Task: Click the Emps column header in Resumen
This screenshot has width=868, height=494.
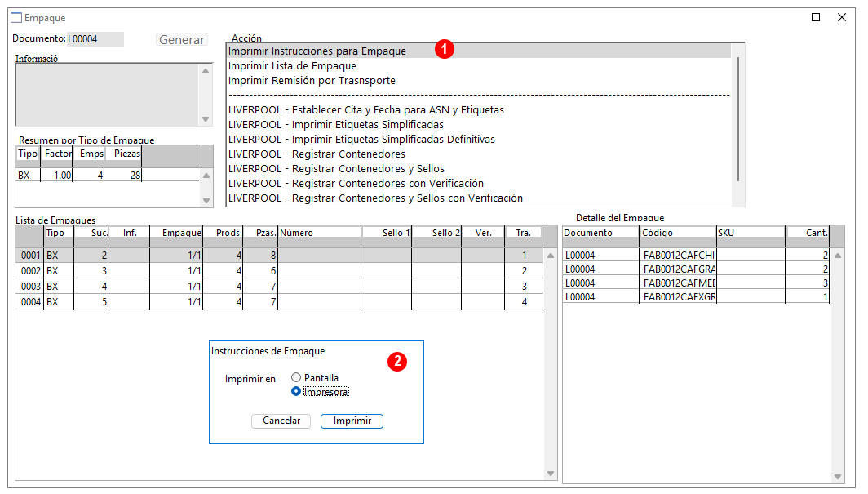Action: pos(89,154)
